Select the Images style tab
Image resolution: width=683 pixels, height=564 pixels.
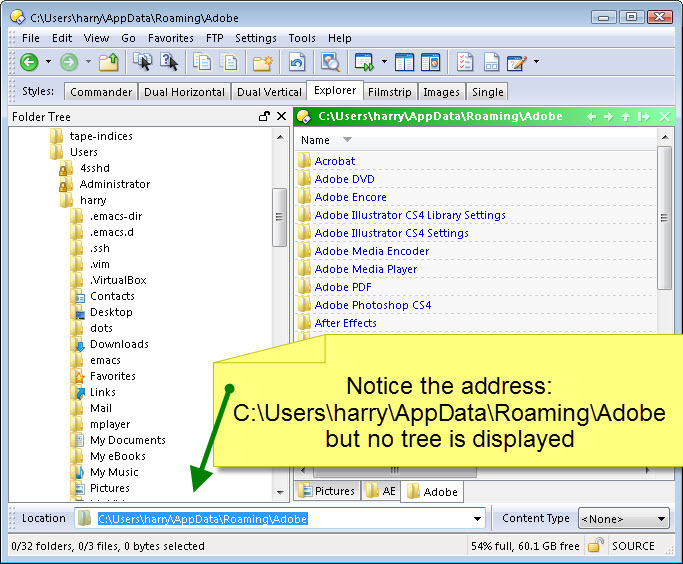441,92
